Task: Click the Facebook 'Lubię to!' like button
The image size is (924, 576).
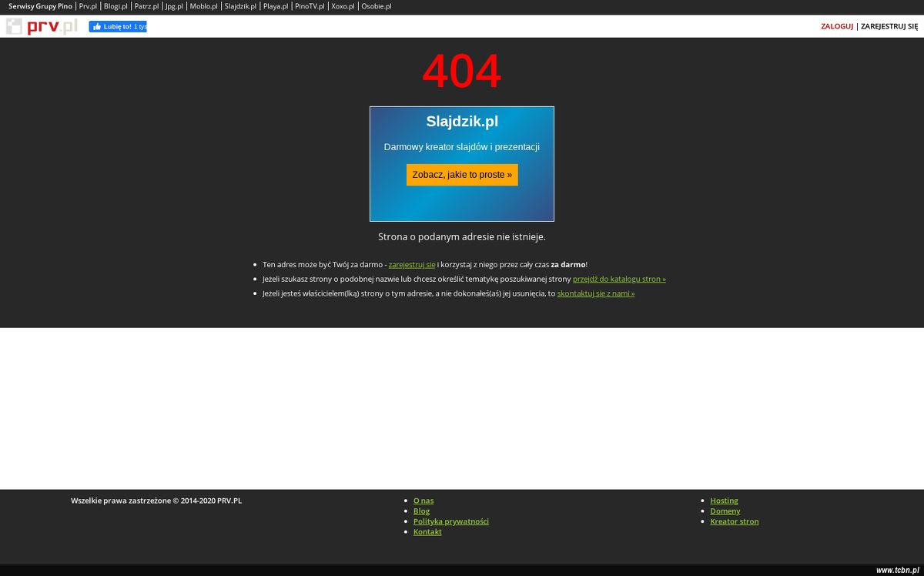Action: (x=118, y=26)
